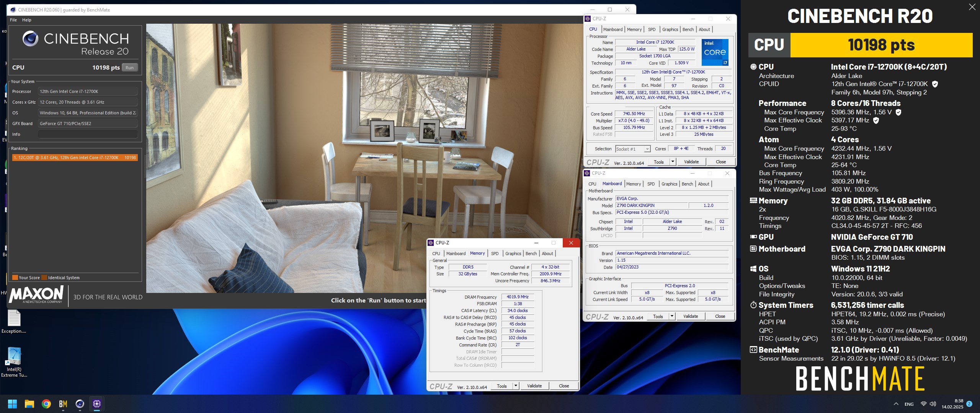Switch to Mainboard tab in CPU window
The height and width of the screenshot is (413, 980).
coord(613,29)
